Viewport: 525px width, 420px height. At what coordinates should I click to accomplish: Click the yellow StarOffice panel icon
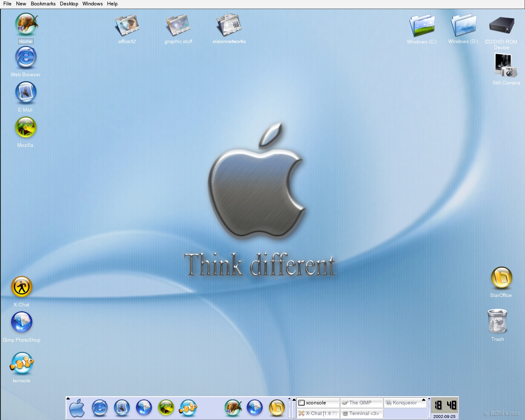click(x=277, y=408)
